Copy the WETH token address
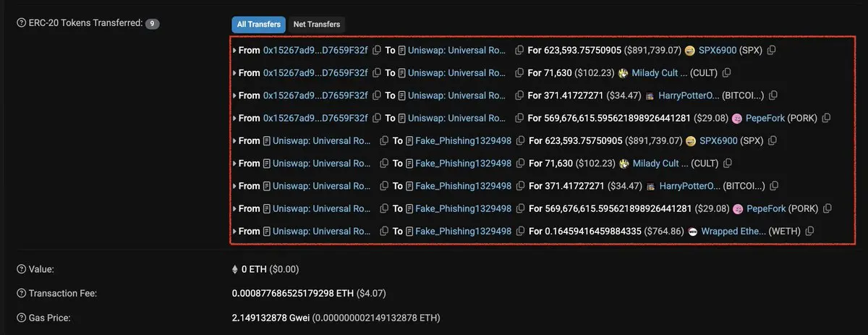Image resolution: width=868 pixels, height=335 pixels. [809, 232]
